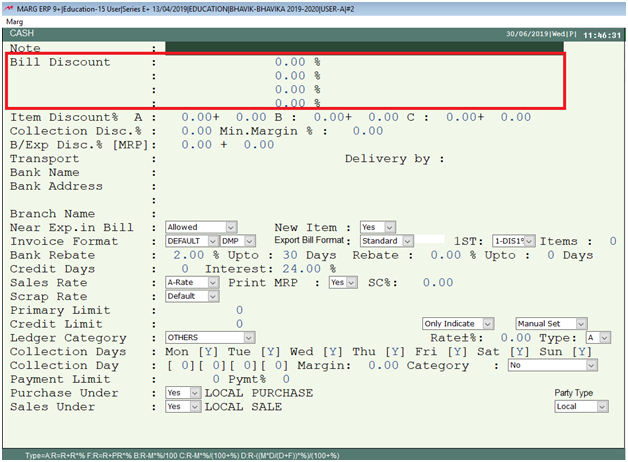Open the Party Type Local dropdown
Screen dimensions: 628x462
(581, 407)
